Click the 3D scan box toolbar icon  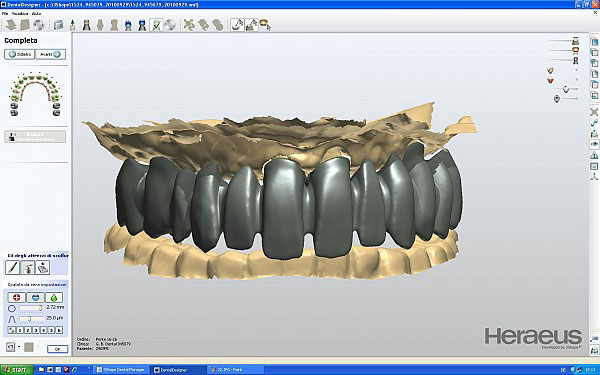(58, 25)
